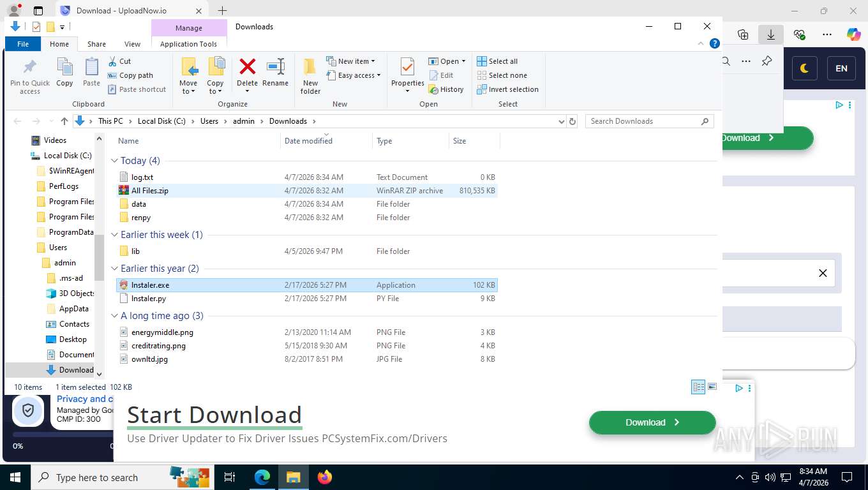Open the Open dropdown in ribbon
The image size is (868, 490).
(447, 61)
